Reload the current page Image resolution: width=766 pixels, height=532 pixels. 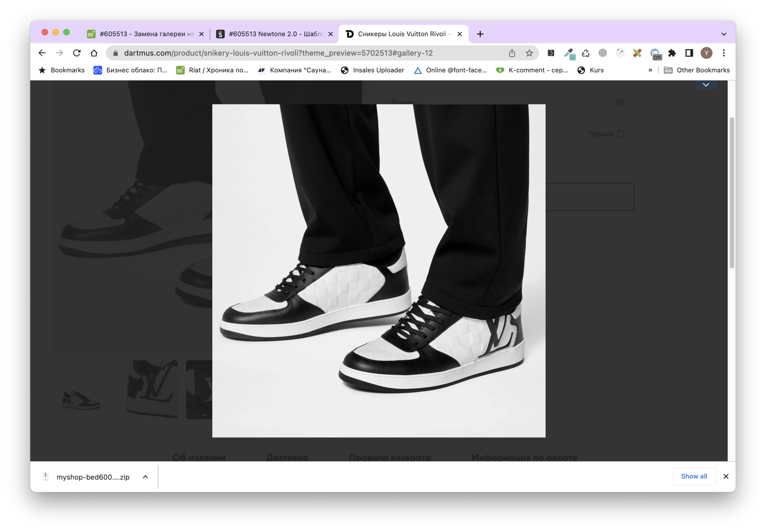[x=77, y=53]
